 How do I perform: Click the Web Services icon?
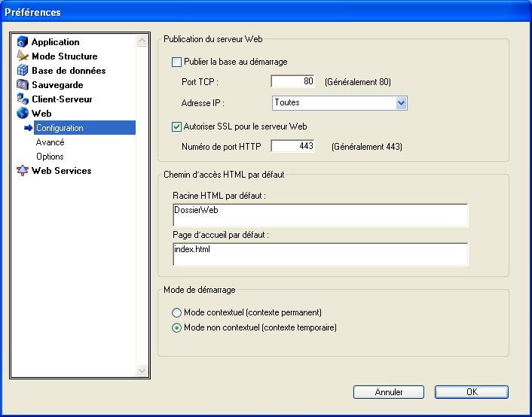pyautogui.click(x=23, y=171)
